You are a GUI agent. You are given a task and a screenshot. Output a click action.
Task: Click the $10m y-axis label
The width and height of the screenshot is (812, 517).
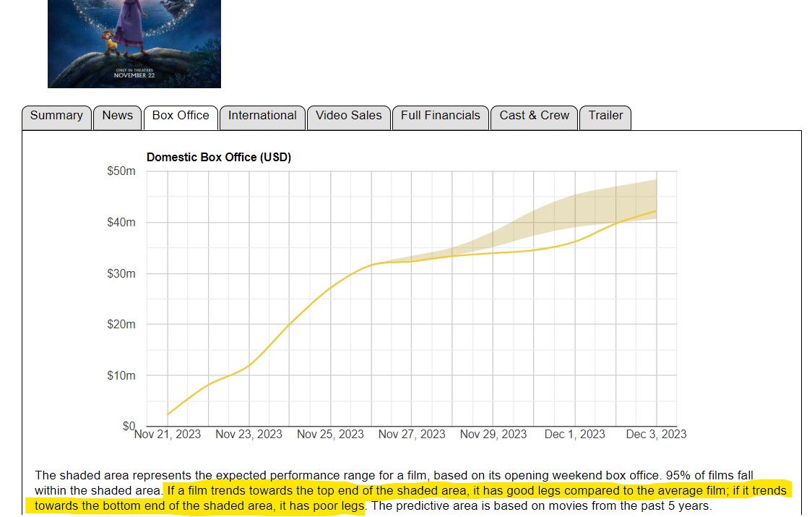(121, 376)
